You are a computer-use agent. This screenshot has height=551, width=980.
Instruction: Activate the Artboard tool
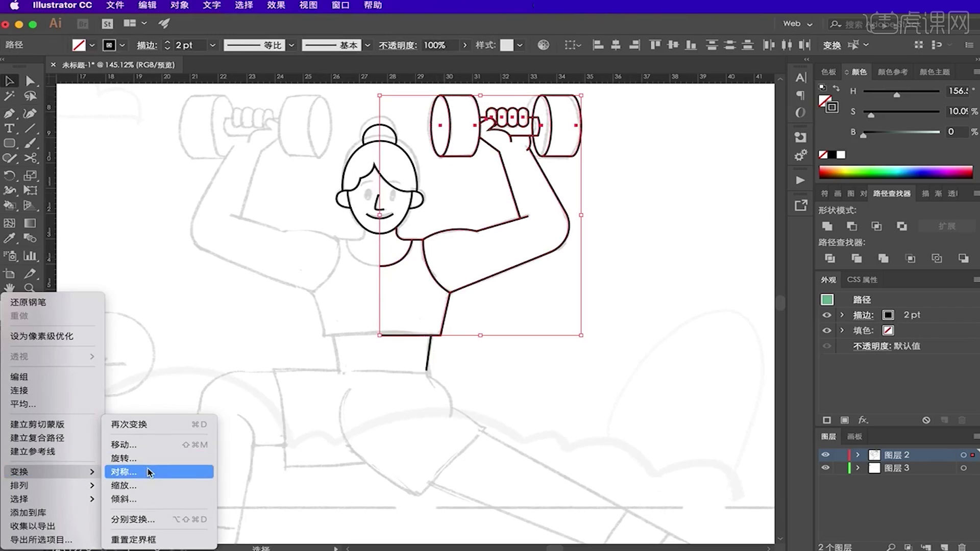[9, 274]
